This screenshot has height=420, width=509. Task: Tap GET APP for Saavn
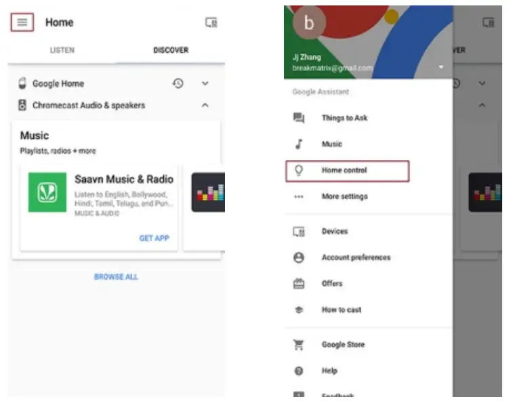coord(155,238)
